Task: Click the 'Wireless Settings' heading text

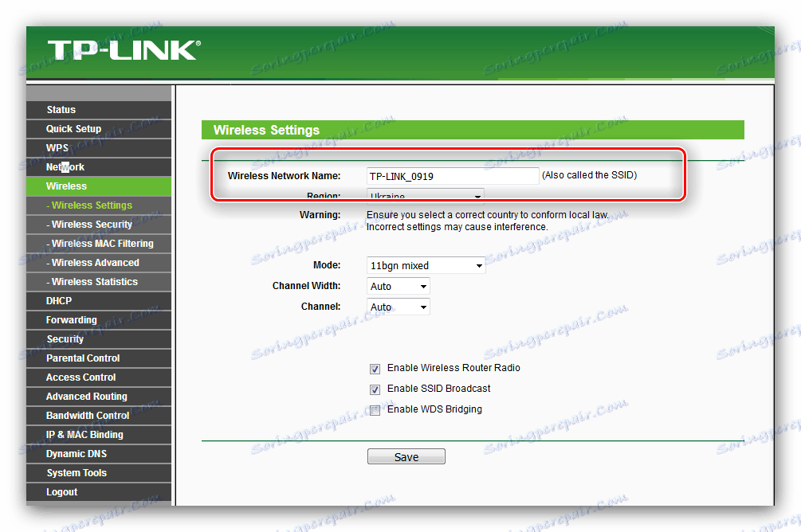Action: [266, 130]
